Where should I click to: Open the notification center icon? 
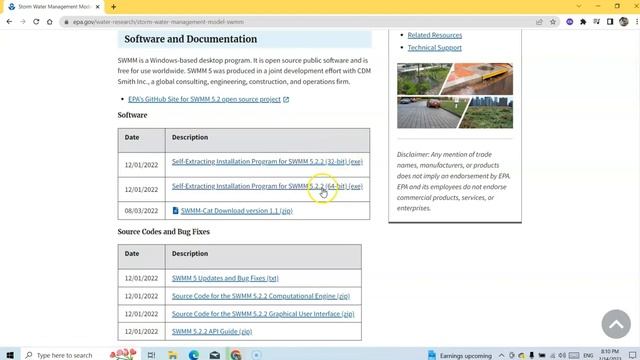pyautogui.click(x=632, y=356)
